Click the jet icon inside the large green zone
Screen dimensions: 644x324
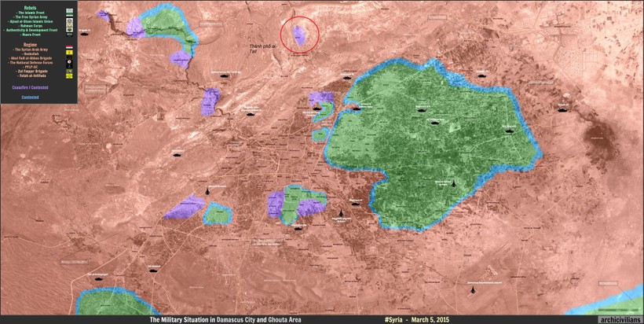point(454,183)
